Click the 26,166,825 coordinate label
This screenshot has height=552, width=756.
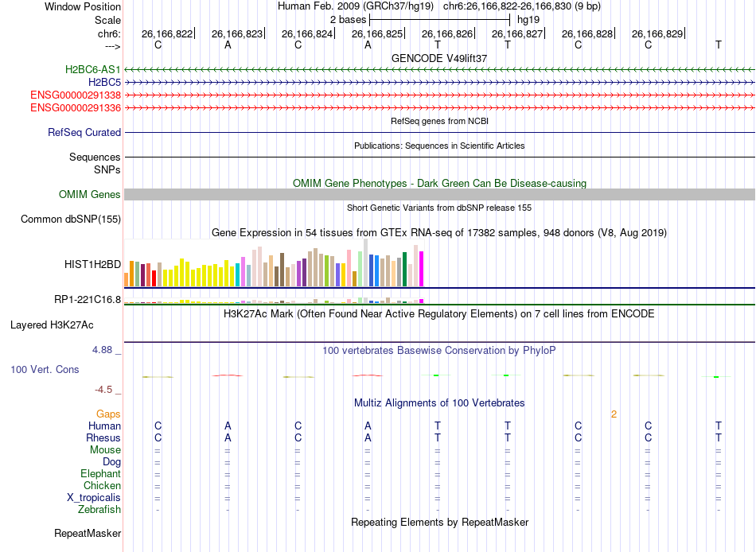377,33
